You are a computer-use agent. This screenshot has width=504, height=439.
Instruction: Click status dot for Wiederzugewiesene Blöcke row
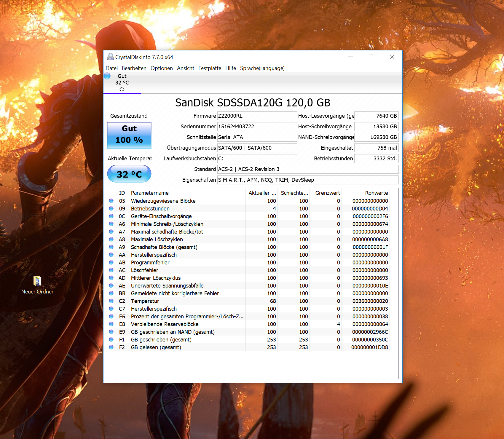click(x=111, y=201)
